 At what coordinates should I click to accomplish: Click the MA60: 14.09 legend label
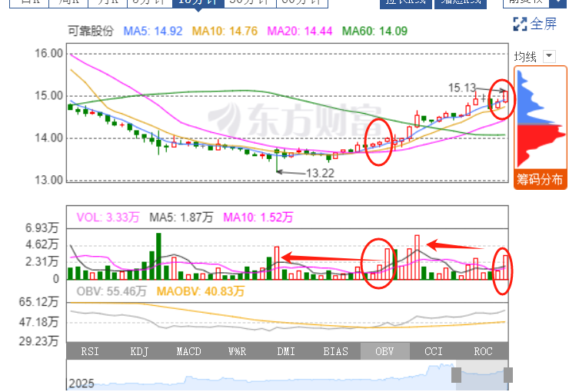pyautogui.click(x=375, y=31)
